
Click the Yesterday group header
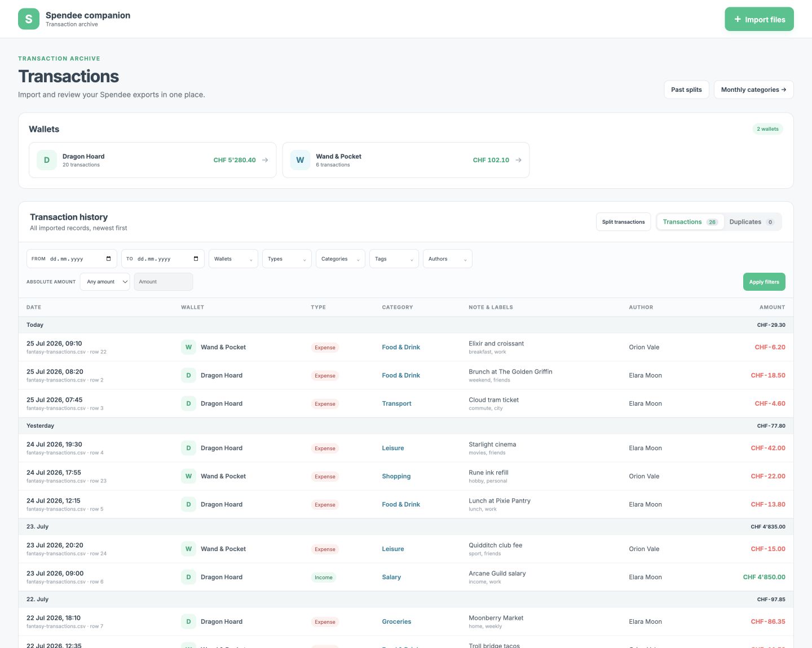tap(406, 425)
